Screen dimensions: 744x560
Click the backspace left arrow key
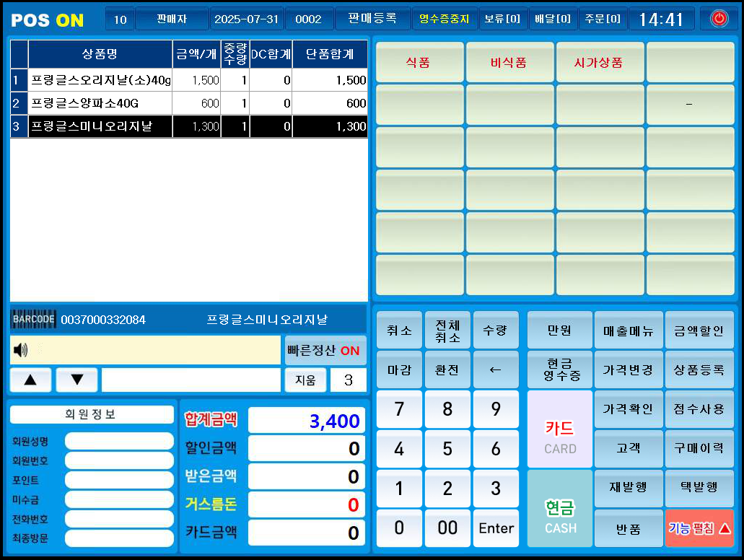(x=495, y=369)
